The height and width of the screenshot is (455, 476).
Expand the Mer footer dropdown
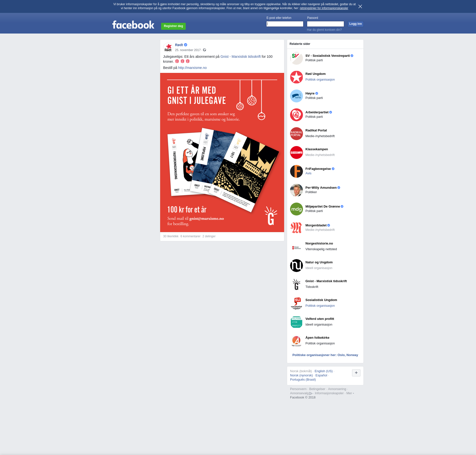point(350,393)
